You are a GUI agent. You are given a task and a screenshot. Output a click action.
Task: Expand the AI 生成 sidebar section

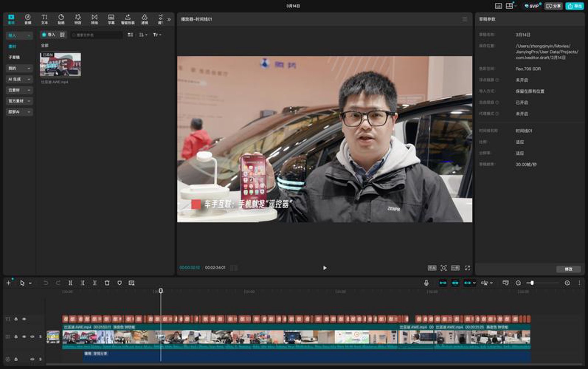tap(19, 79)
